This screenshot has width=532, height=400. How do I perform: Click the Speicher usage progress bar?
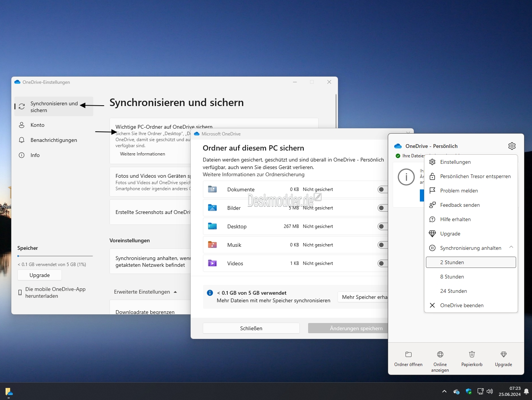point(55,256)
